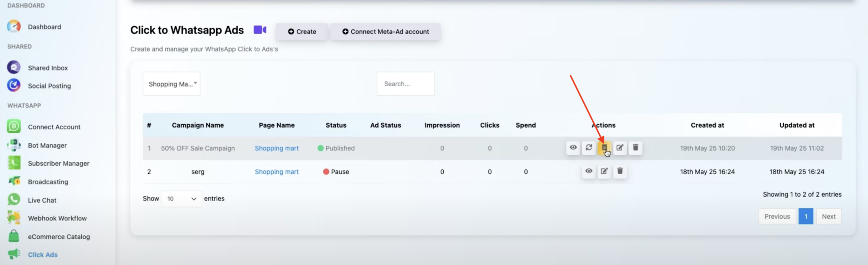Image resolution: width=868 pixels, height=265 pixels.
Task: Click the Click Ads megaphone icon
Action: pos(14,254)
